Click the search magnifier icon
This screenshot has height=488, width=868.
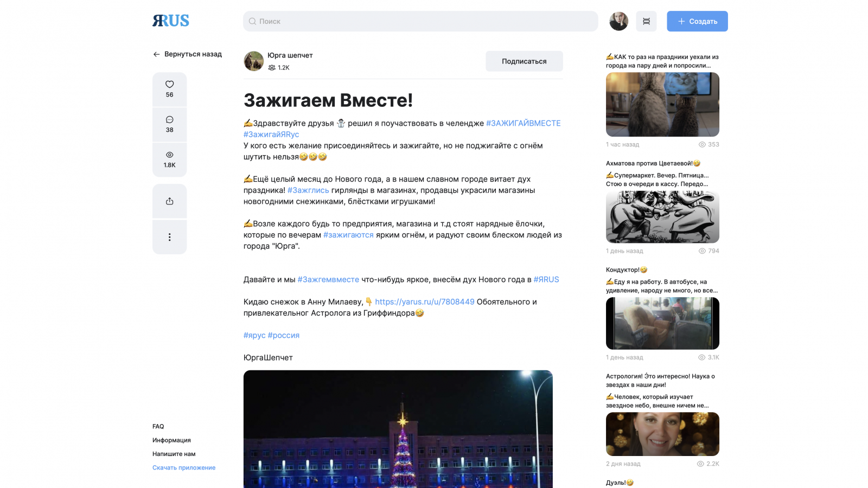click(x=252, y=21)
